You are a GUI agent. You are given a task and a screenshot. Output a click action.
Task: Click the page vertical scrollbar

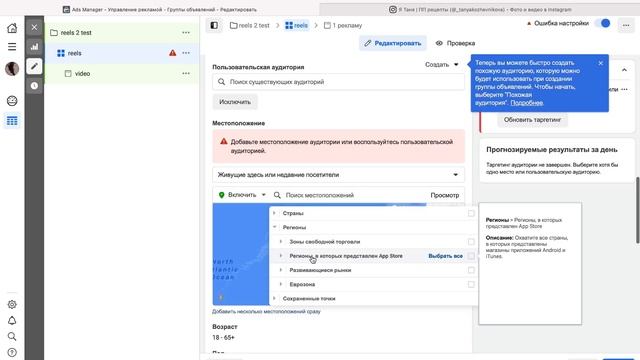pyautogui.click(x=638, y=210)
